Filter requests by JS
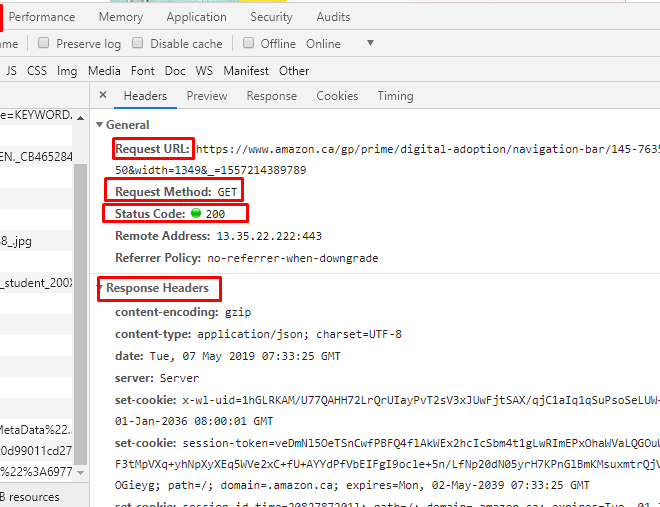 pyautogui.click(x=11, y=71)
